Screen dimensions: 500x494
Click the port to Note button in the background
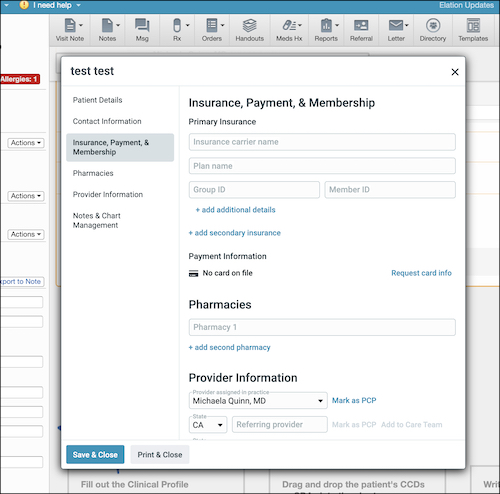[22, 282]
